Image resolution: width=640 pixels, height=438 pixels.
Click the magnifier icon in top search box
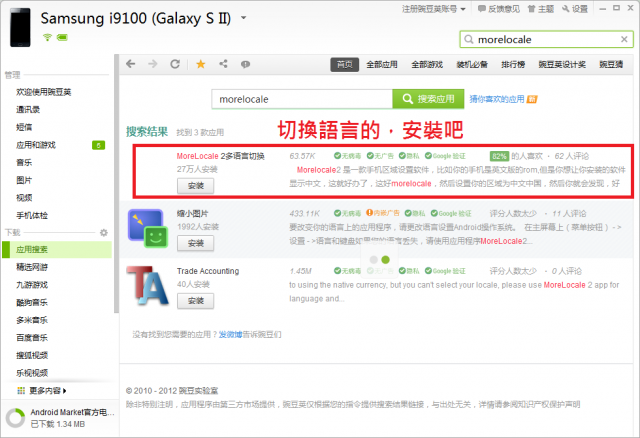click(469, 39)
